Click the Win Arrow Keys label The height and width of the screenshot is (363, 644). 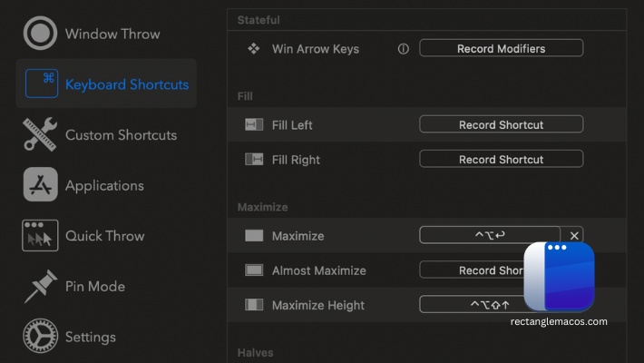pyautogui.click(x=316, y=49)
